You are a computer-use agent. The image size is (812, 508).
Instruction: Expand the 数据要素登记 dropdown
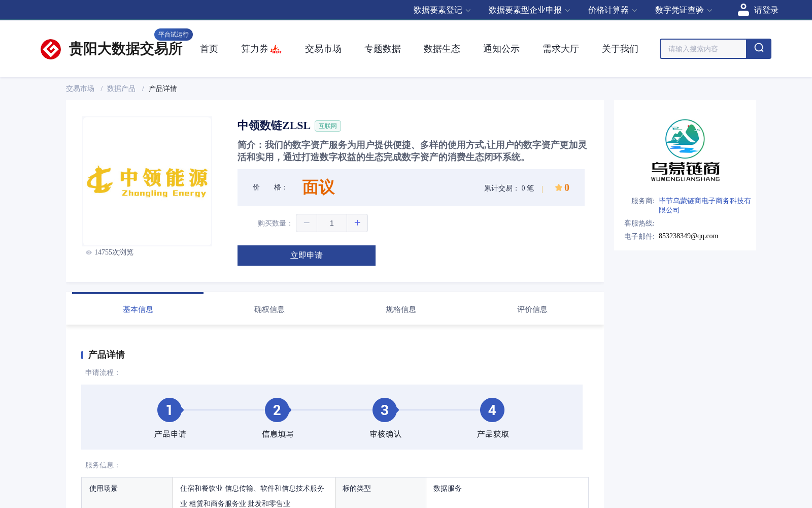[x=442, y=10]
